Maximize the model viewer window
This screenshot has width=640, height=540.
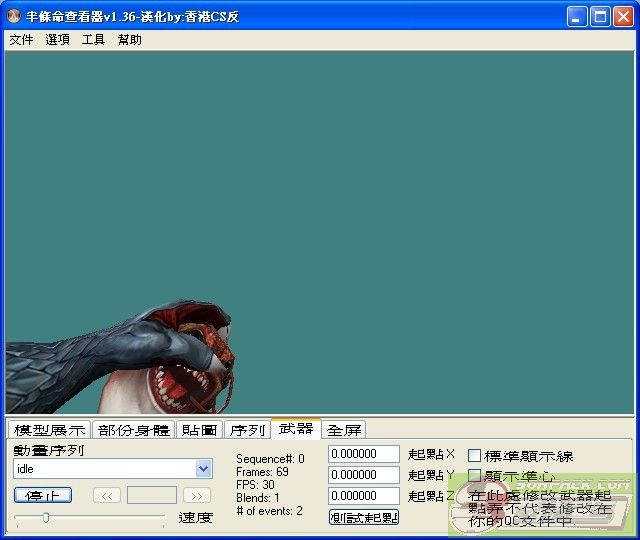tap(600, 17)
